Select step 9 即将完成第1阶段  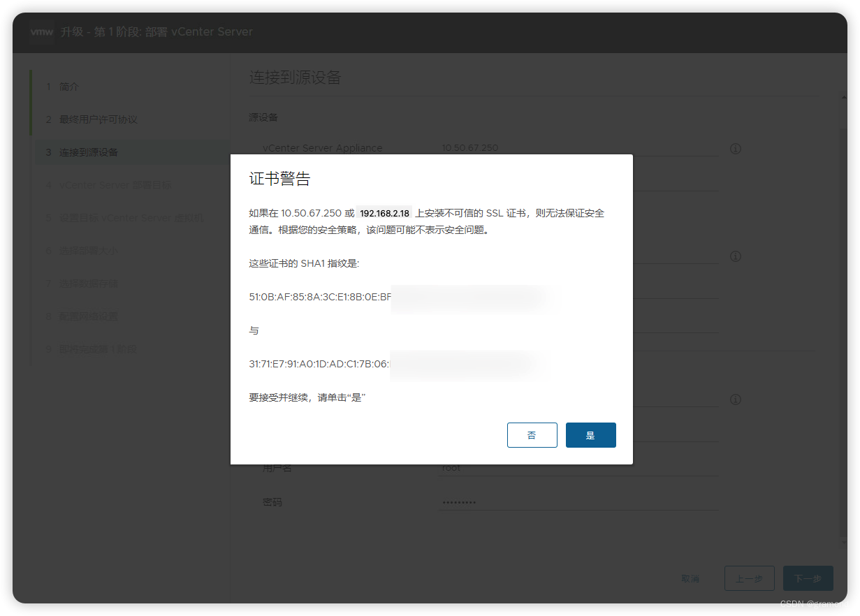pyautogui.click(x=98, y=349)
